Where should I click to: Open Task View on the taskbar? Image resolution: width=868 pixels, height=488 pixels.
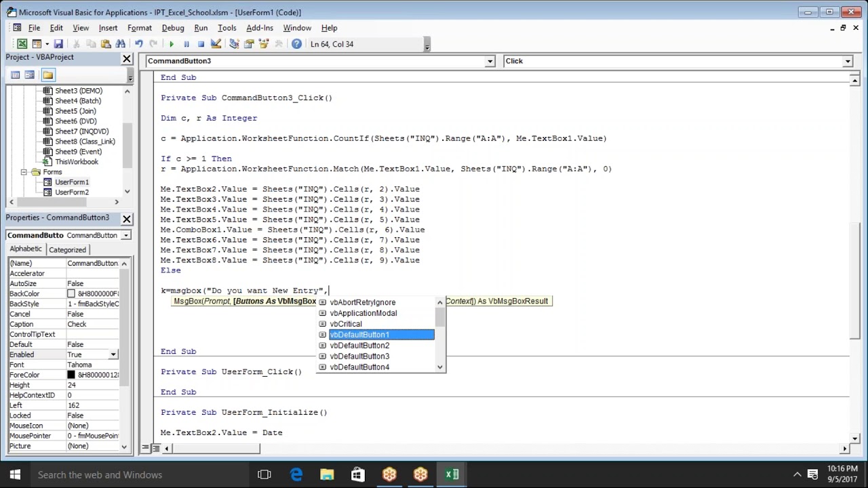264,474
